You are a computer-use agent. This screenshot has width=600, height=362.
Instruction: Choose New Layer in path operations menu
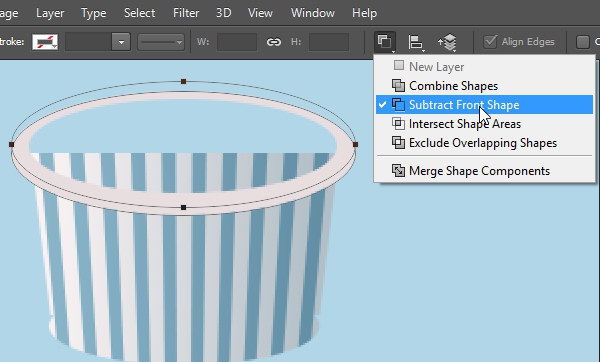[484, 67]
